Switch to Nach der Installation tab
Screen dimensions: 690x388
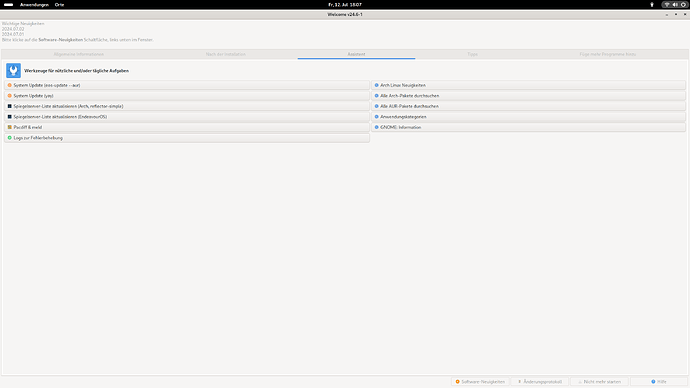pos(226,54)
